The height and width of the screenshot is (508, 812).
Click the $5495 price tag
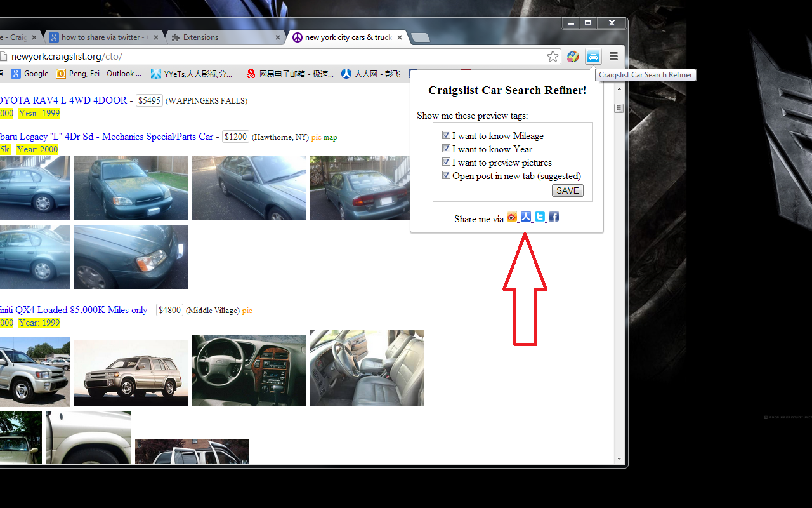(149, 100)
